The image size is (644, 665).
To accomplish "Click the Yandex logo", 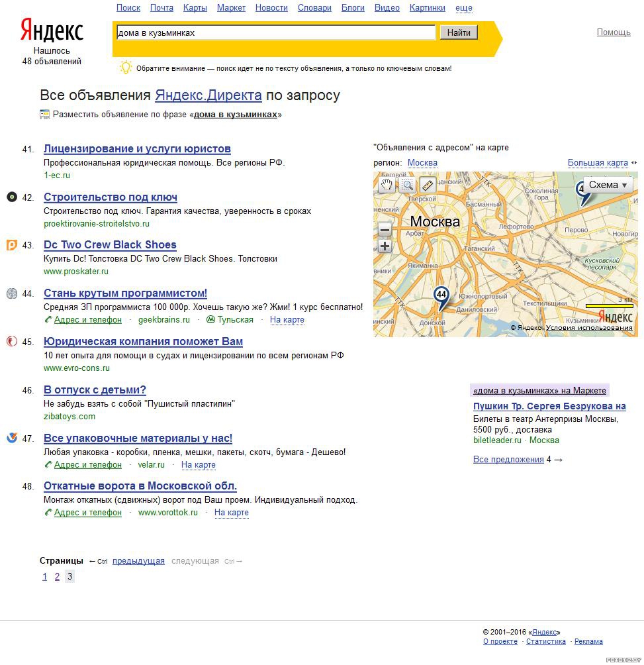I will coord(52,30).
